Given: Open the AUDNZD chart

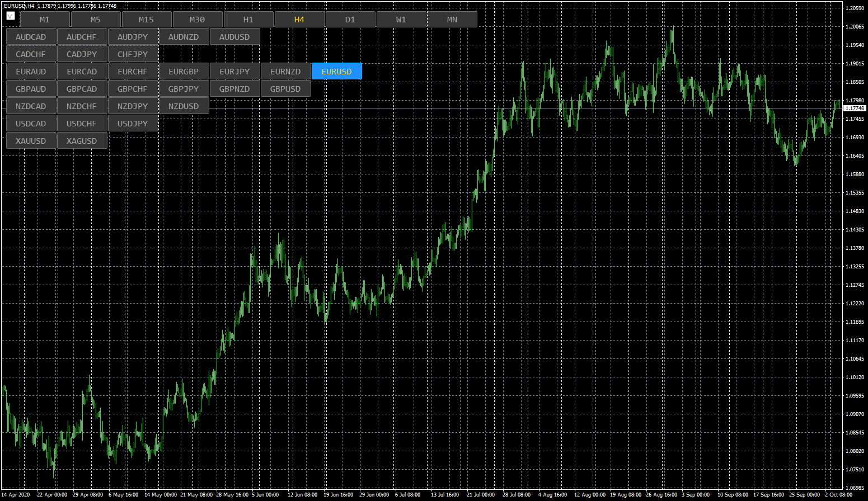Looking at the screenshot, I should coord(184,37).
